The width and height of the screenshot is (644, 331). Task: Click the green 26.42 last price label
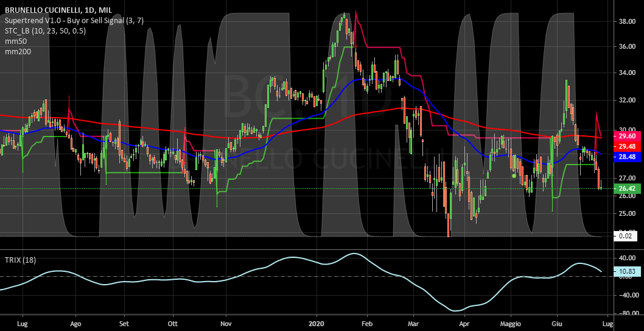coord(627,189)
